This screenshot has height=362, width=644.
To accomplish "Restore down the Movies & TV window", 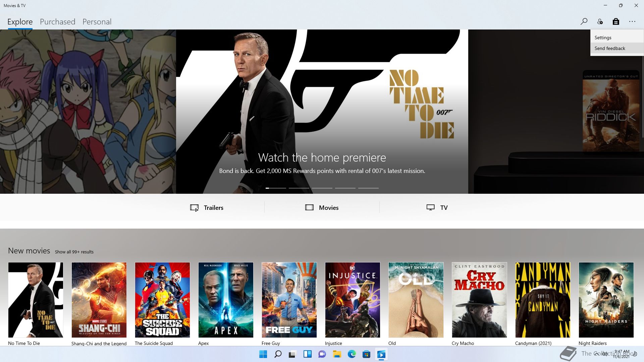I will point(621,5).
